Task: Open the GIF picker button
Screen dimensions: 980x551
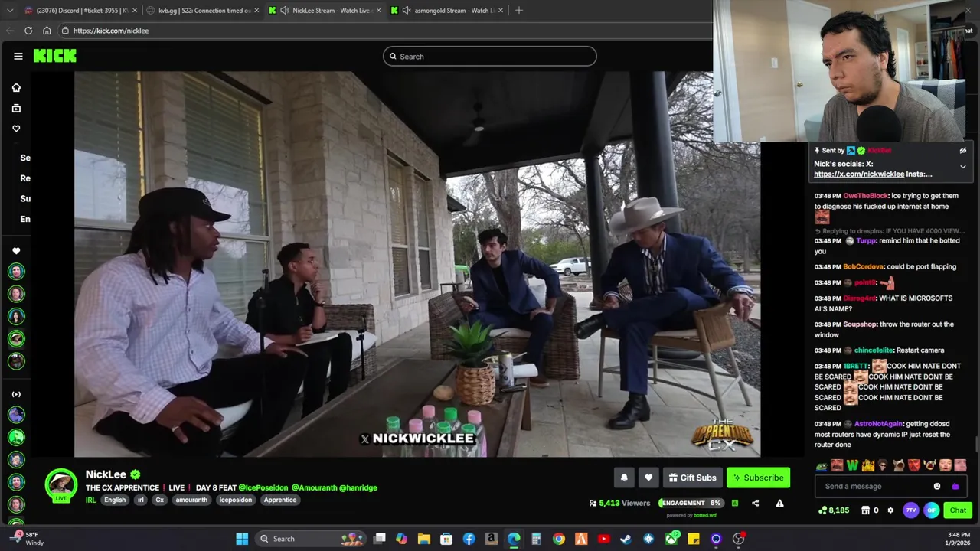Action: click(931, 510)
